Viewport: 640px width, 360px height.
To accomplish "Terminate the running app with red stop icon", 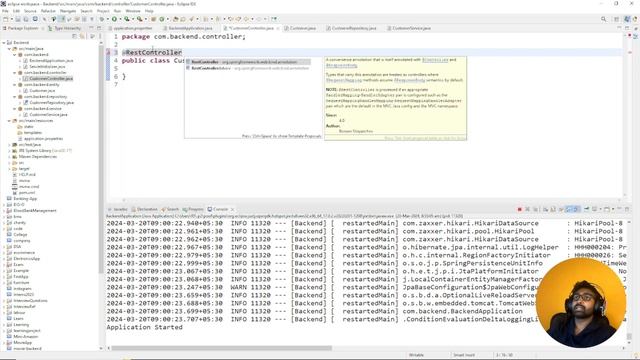I will click(x=520, y=209).
